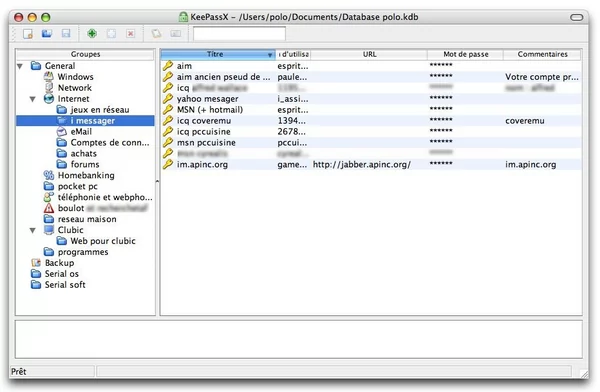Click the boulot warning icon
The image size is (600, 392).
(49, 208)
